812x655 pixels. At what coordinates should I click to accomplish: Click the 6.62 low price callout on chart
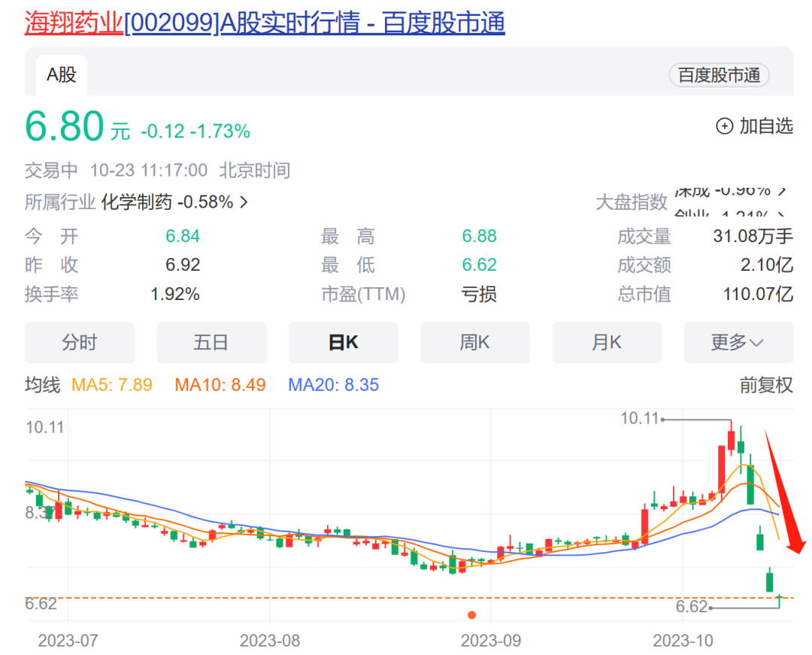pyautogui.click(x=692, y=606)
